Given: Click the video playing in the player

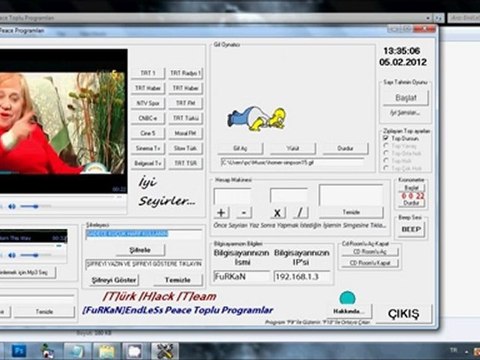Looking at the screenshot, I should click(x=62, y=122).
